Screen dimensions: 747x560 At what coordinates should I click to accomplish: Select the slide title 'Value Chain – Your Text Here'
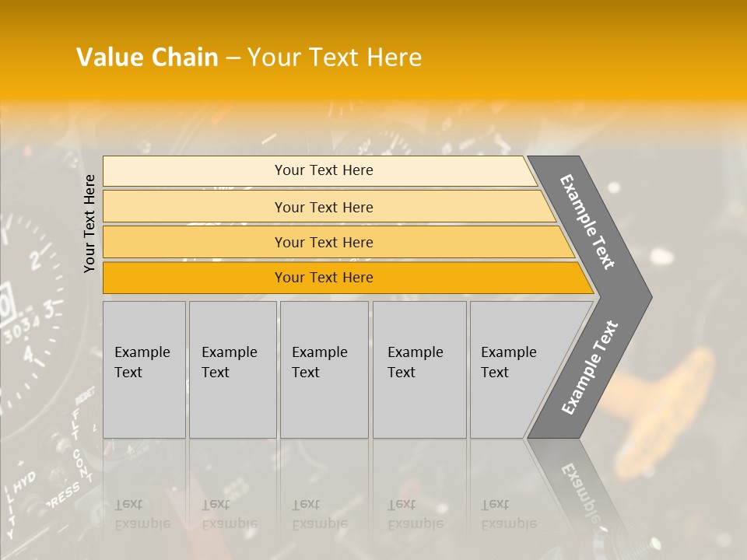[x=249, y=57]
